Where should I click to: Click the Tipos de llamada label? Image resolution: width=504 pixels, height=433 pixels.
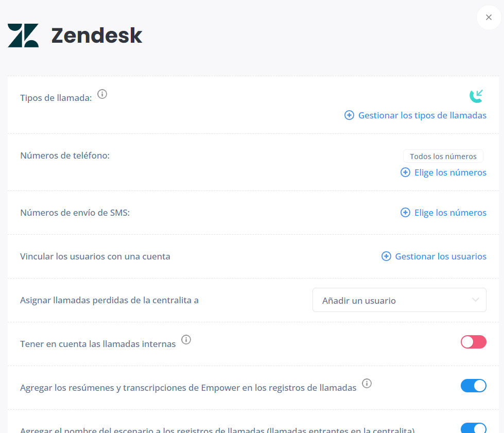(56, 98)
